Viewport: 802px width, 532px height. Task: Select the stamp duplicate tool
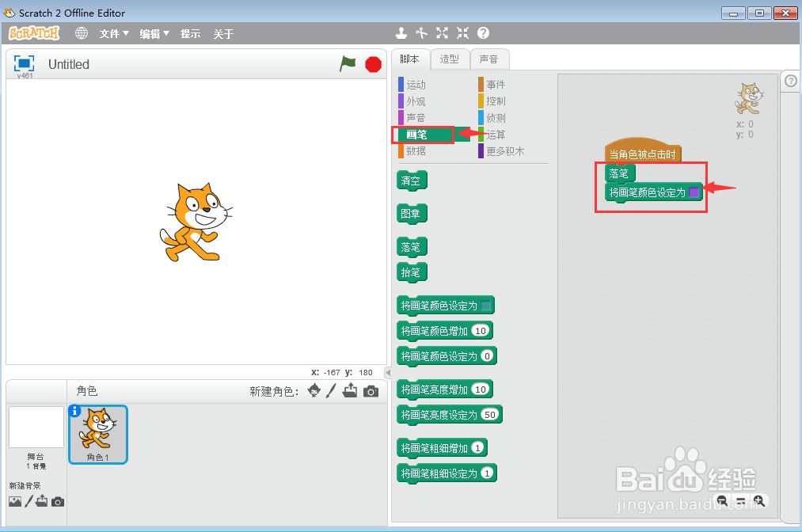[x=401, y=33]
